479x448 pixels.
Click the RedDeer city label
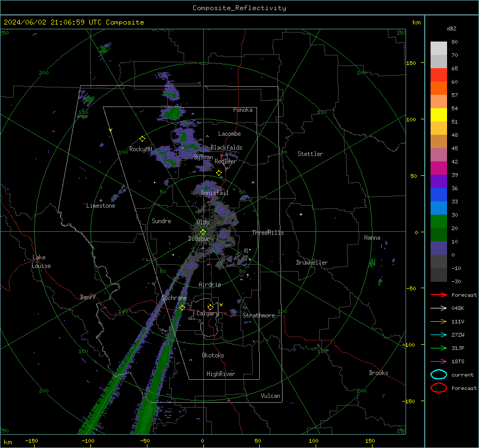pyautogui.click(x=226, y=161)
